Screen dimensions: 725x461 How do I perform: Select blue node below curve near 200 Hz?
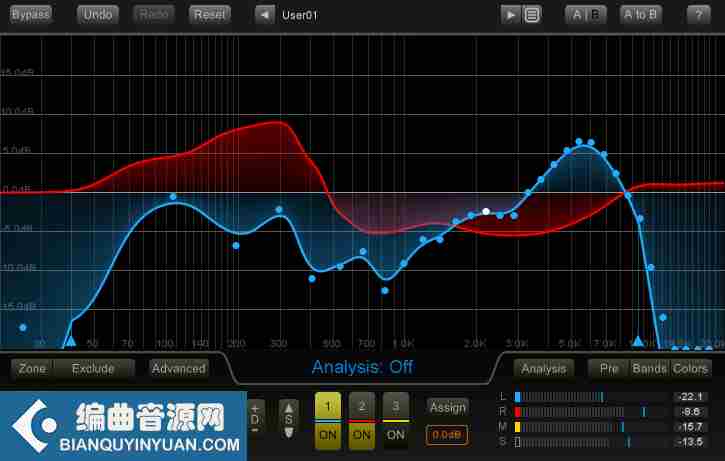click(236, 246)
